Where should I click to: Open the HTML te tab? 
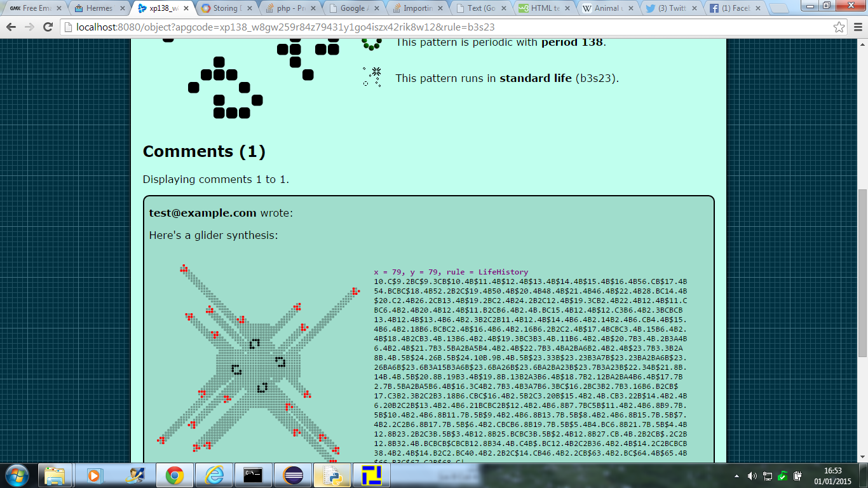(x=544, y=8)
